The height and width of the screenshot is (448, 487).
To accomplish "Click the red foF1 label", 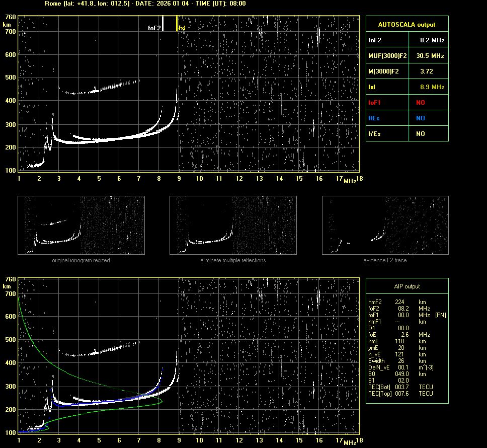I will [375, 103].
